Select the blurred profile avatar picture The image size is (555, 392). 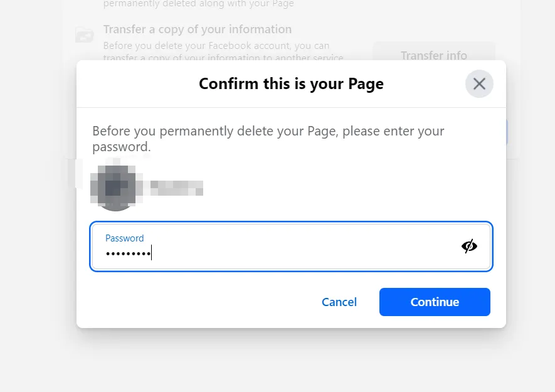coord(115,188)
